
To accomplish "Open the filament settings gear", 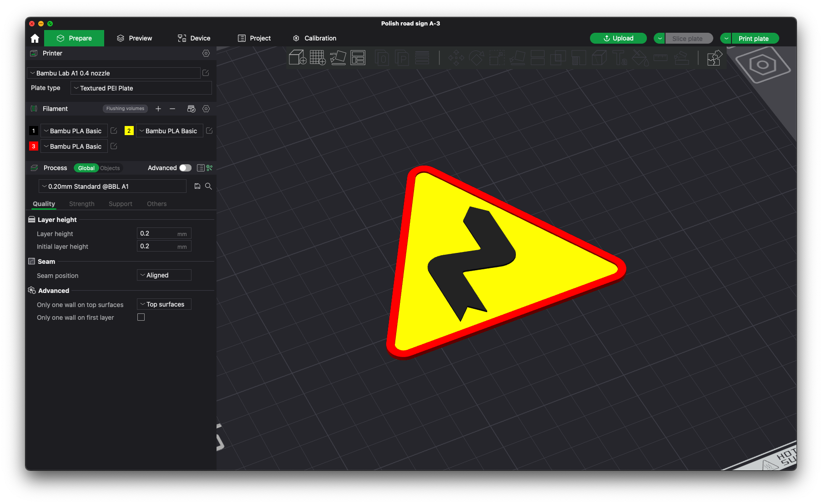I will (x=206, y=109).
